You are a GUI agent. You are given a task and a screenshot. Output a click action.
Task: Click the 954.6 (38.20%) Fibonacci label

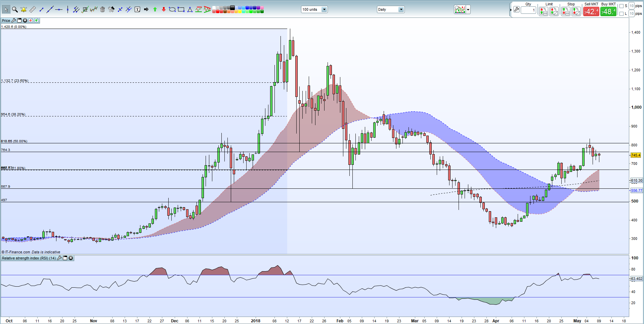[x=13, y=114]
